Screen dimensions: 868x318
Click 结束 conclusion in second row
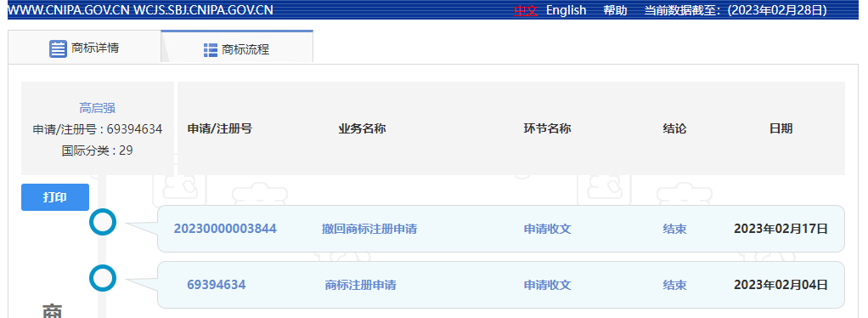tap(675, 285)
